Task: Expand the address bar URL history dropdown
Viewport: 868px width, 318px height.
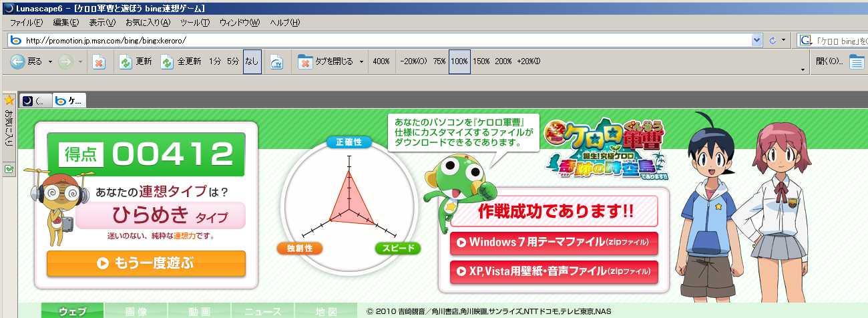Action: [756, 40]
